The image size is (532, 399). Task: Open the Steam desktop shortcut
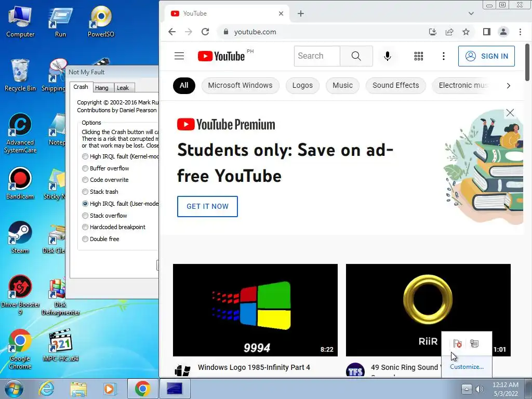(x=20, y=237)
